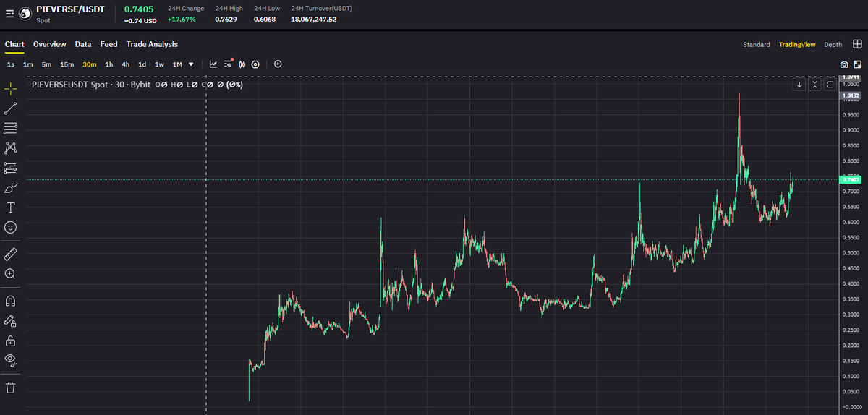Select the 1m timeframe

[x=27, y=64]
